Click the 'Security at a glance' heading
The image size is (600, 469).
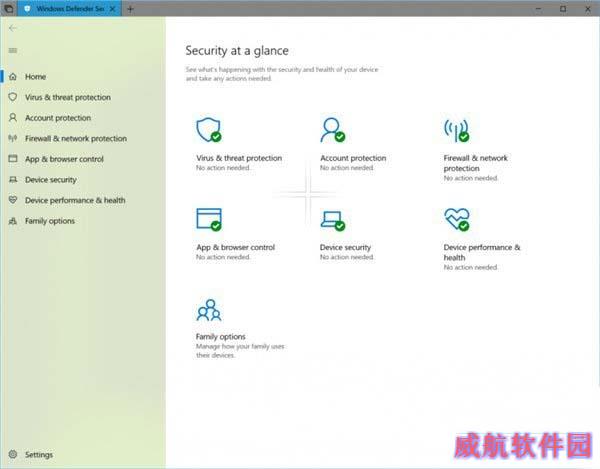[x=237, y=50]
